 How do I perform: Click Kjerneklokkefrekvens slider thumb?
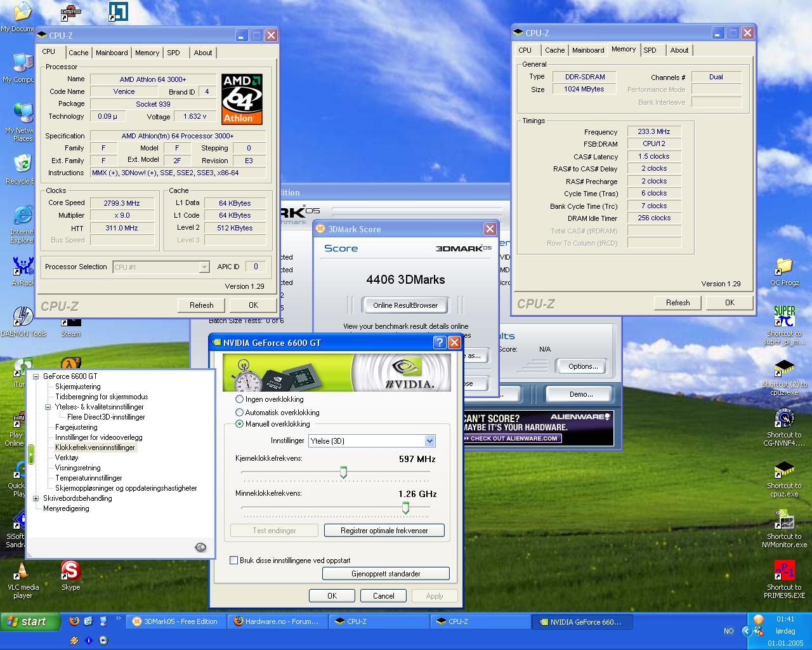pyautogui.click(x=343, y=472)
